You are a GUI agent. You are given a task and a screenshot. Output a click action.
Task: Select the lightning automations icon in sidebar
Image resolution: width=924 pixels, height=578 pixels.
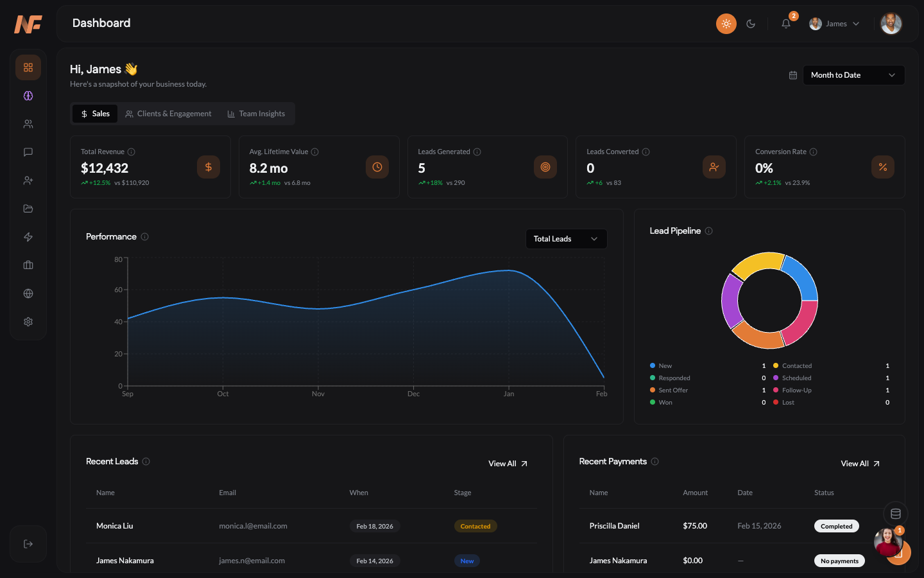[28, 236]
